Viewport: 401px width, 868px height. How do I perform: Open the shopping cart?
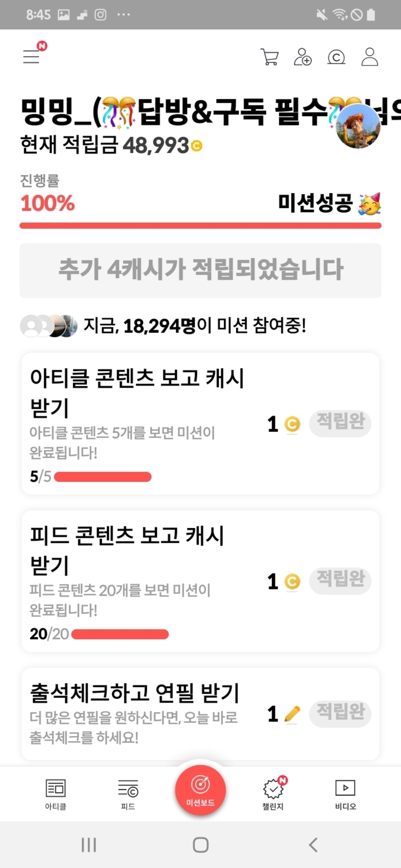(x=270, y=57)
